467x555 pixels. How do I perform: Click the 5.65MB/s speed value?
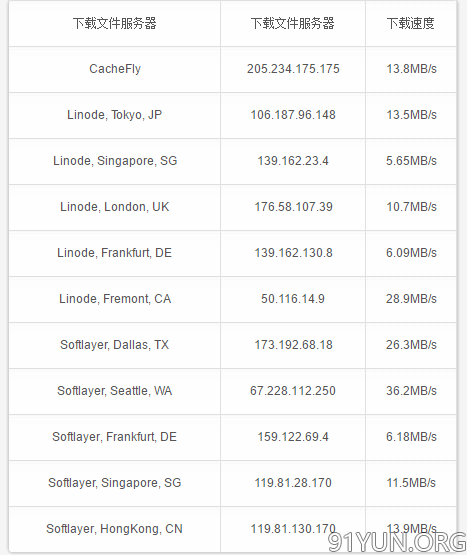[411, 161]
